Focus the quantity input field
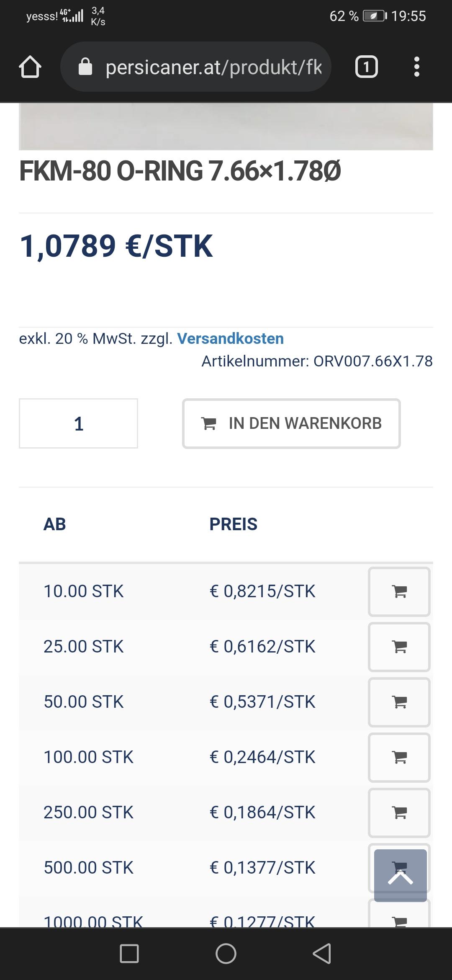This screenshot has height=980, width=452. coord(78,423)
